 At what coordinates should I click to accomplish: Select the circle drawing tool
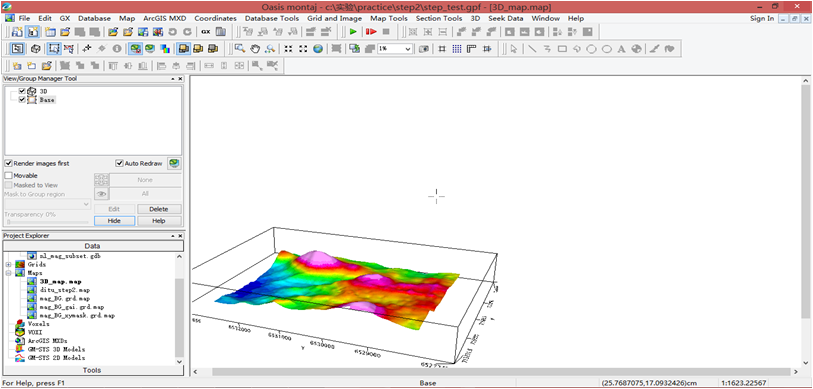click(591, 49)
